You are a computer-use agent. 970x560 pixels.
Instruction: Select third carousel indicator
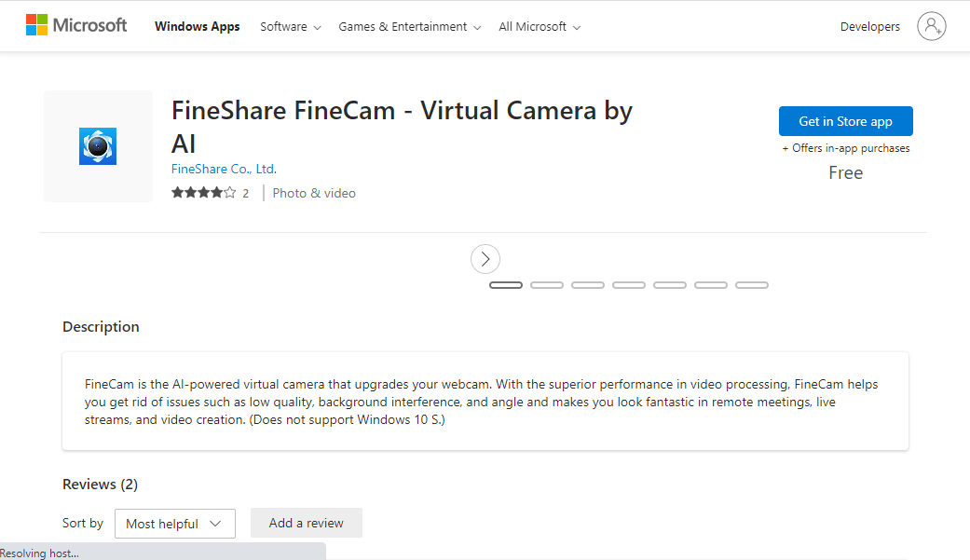coord(588,285)
